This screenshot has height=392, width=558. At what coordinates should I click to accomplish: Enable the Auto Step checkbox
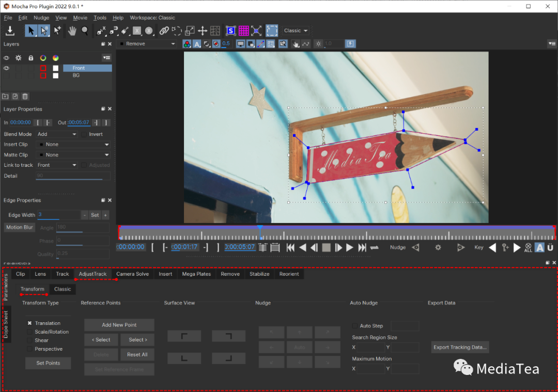[354, 326]
